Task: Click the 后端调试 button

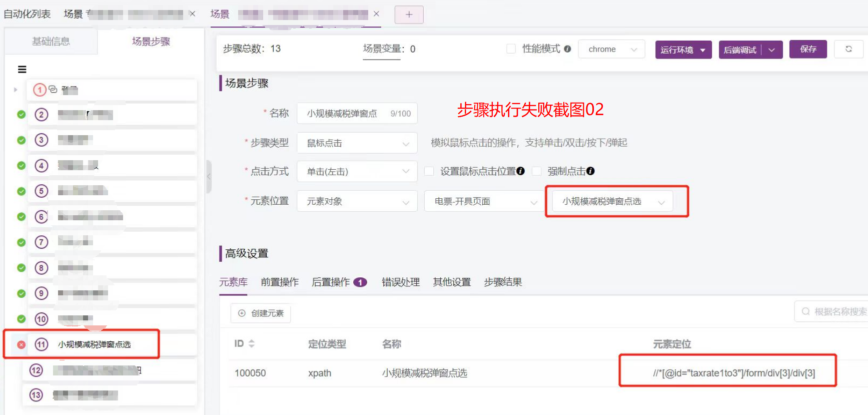Action: (740, 50)
